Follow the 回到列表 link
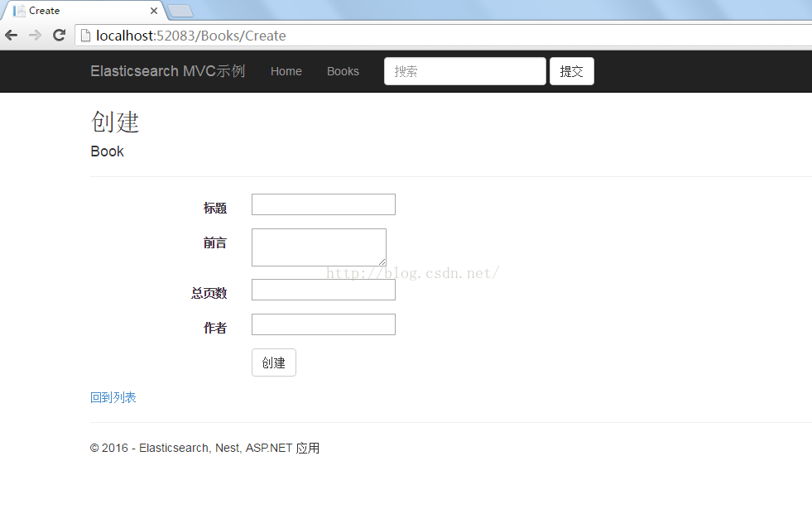Image resolution: width=812 pixels, height=528 pixels. [113, 397]
